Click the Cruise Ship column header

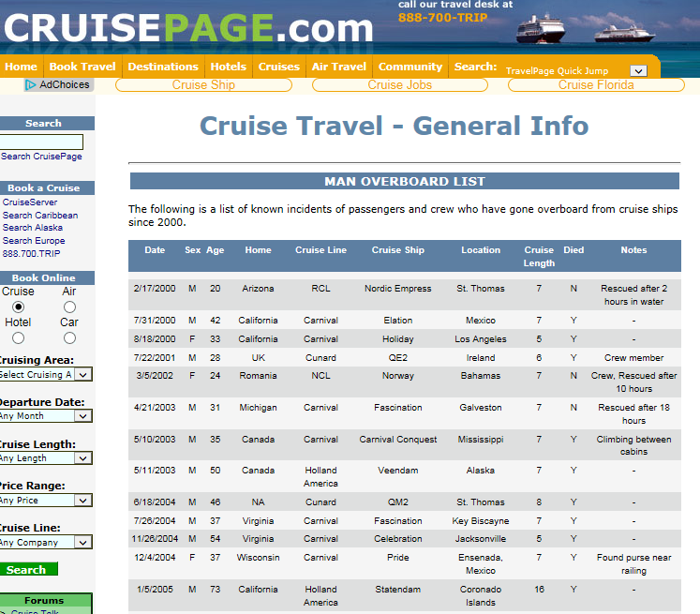(397, 250)
